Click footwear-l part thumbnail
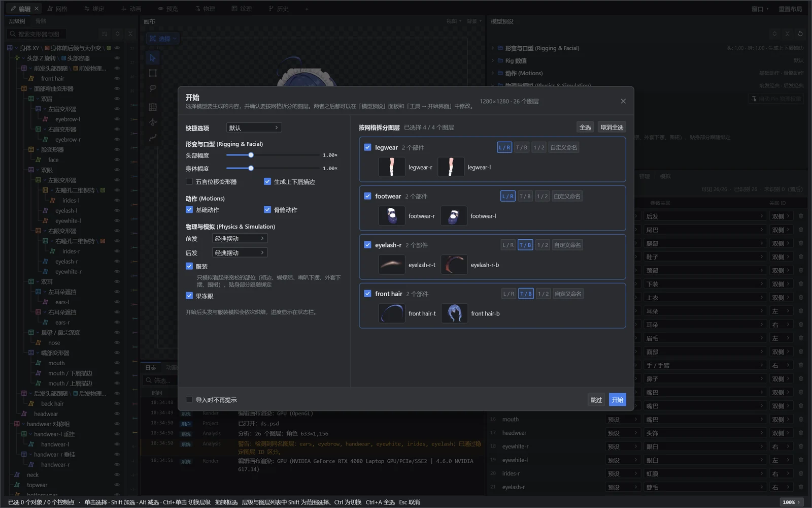 (x=454, y=216)
